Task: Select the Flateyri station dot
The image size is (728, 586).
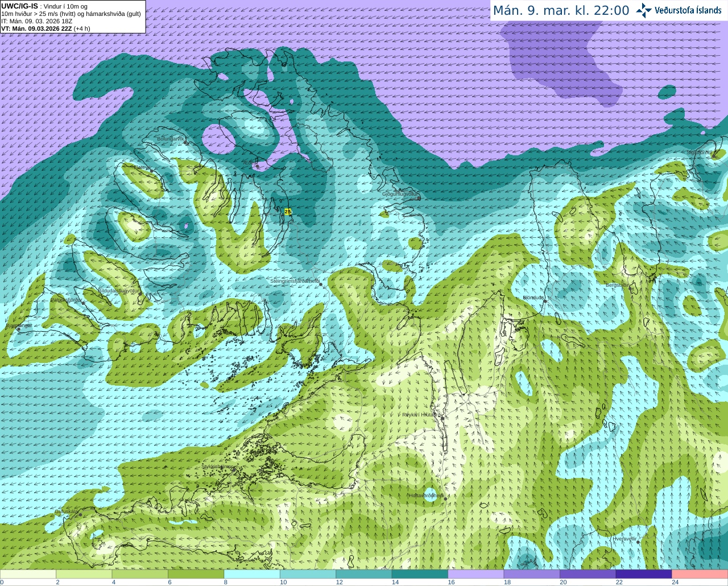Action: [151, 171]
